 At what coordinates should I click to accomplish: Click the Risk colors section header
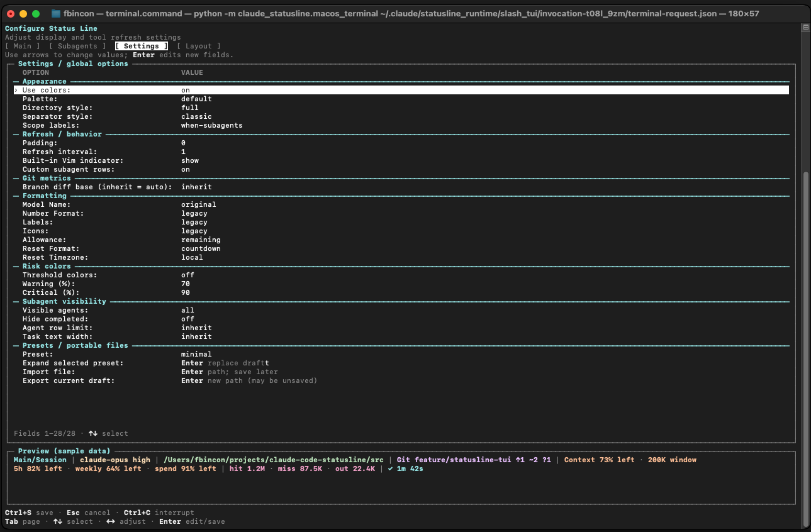[x=47, y=266]
